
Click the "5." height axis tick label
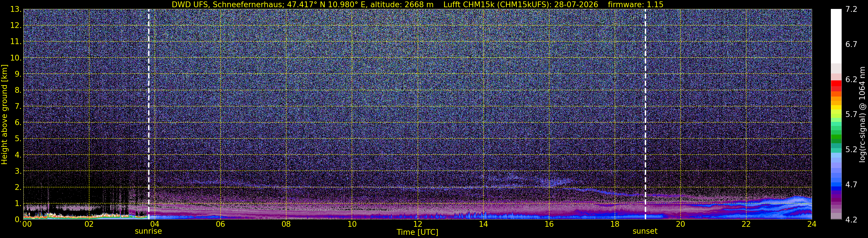coord(18,139)
